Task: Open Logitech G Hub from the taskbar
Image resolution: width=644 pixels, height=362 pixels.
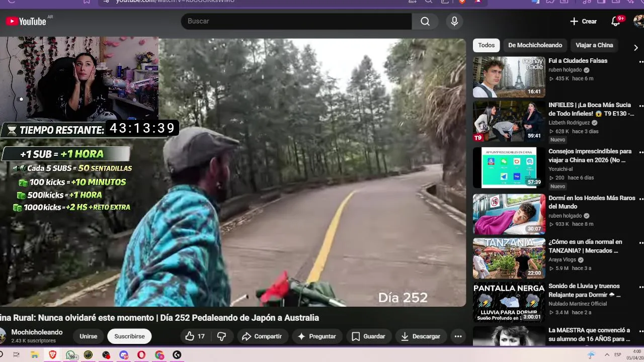Action: point(177,355)
